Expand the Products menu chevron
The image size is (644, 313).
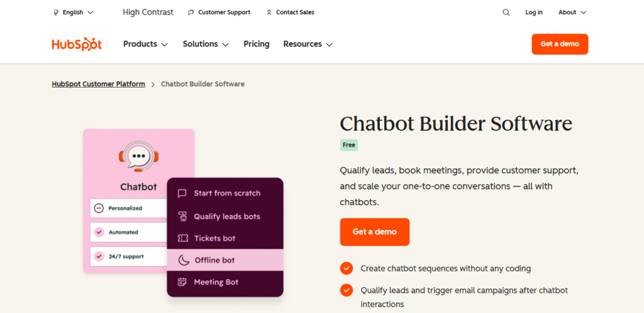click(164, 45)
